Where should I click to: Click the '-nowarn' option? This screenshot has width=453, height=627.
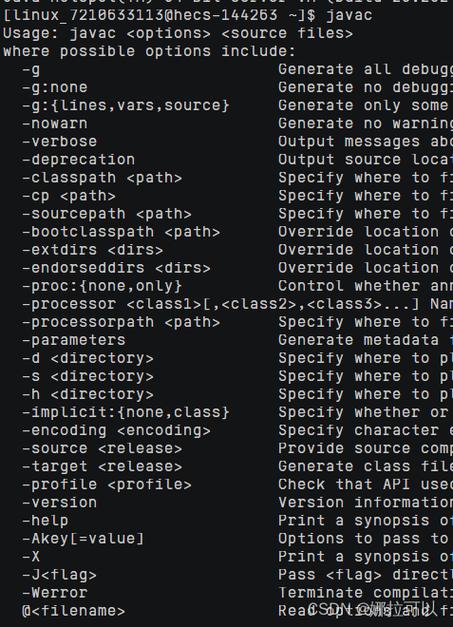[55, 124]
